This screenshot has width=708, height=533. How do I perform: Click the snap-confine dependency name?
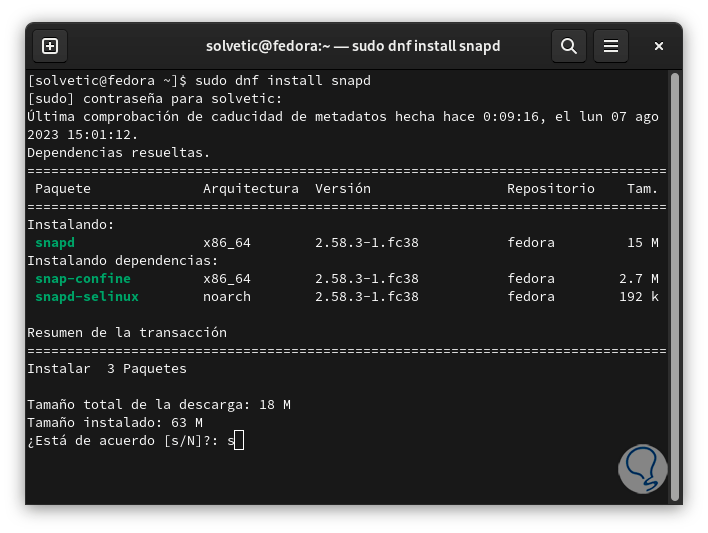click(83, 279)
